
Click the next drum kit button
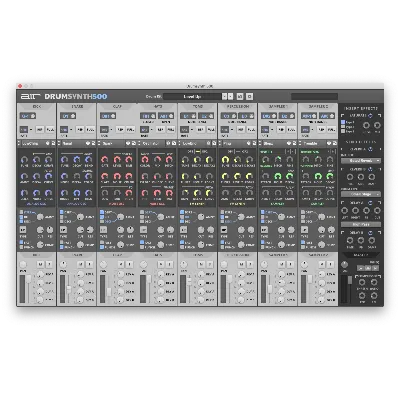pos(230,97)
